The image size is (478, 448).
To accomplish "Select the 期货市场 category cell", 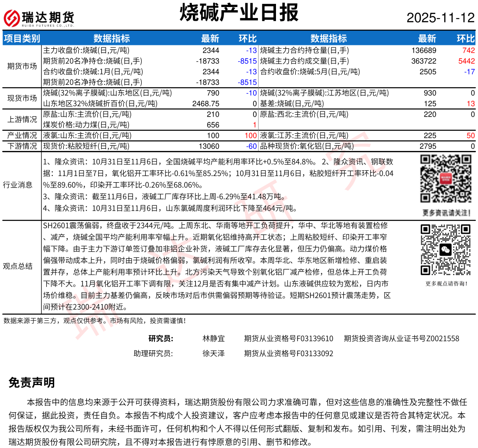I will tap(22, 66).
